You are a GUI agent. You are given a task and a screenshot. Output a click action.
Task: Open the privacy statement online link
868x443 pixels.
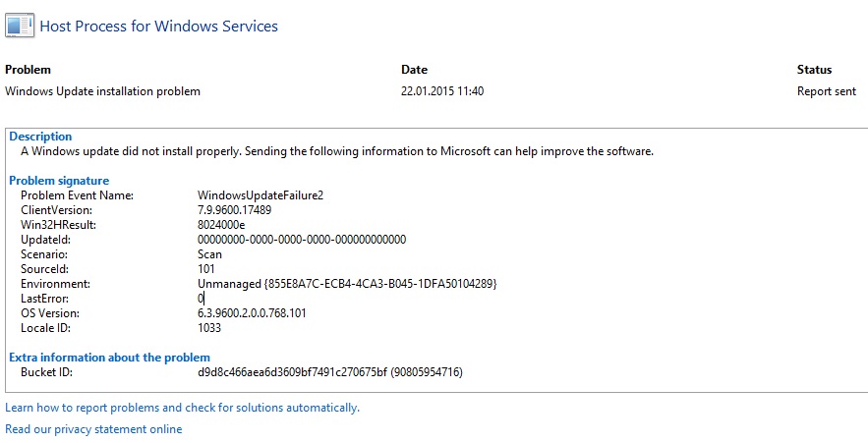tap(93, 429)
